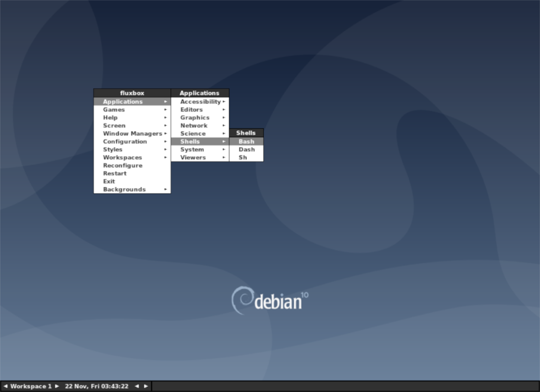540x392 pixels.
Task: Expand the Help menu entry
Action: click(121, 117)
